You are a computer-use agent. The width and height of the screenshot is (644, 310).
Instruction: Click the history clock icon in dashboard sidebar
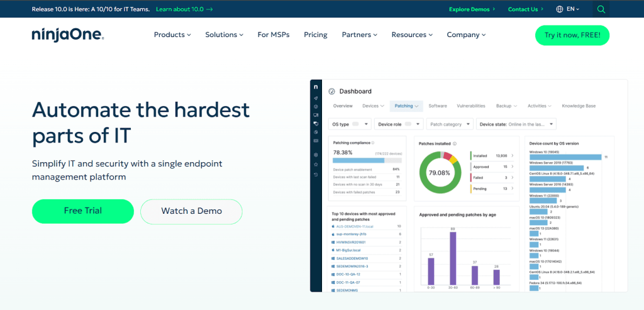click(x=316, y=174)
